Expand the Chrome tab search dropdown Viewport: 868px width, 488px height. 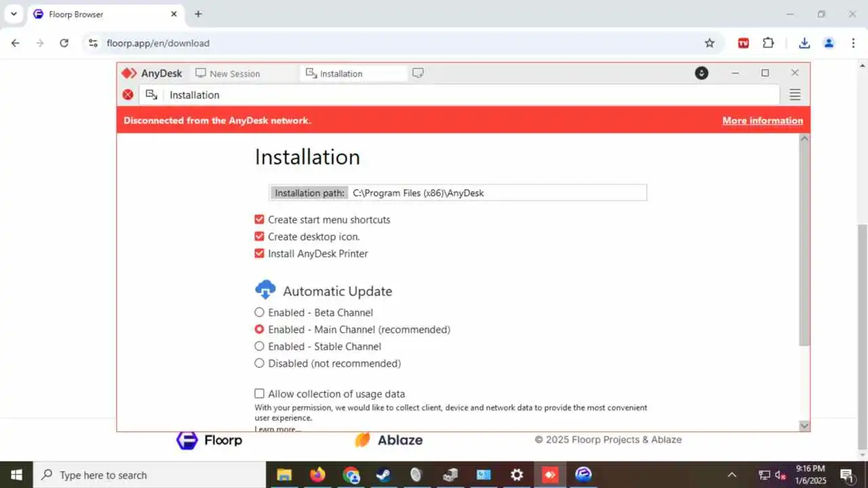[13, 14]
